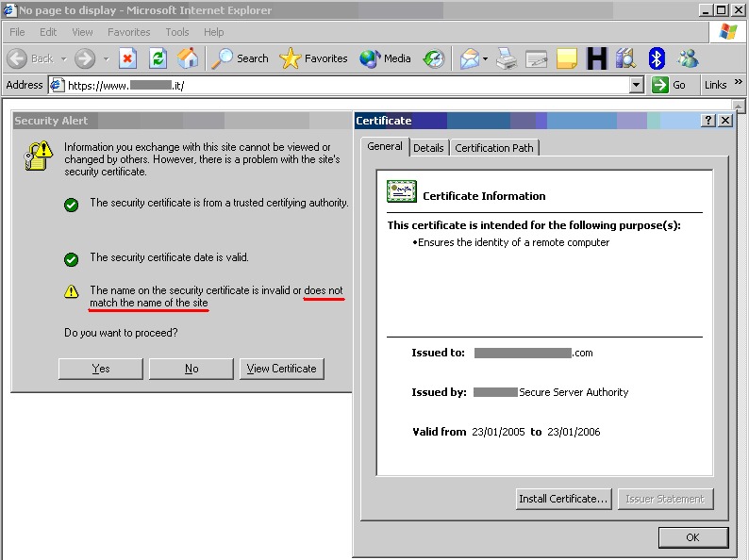Click the Forward navigation arrow icon

point(85,58)
